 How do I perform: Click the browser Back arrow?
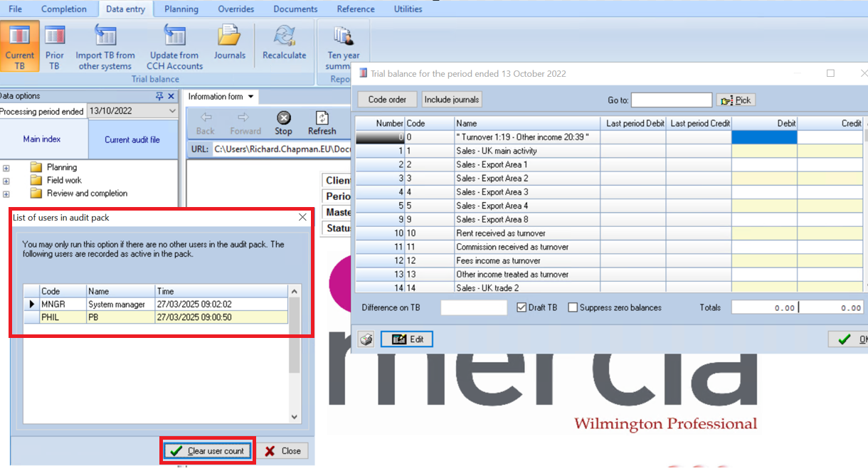pyautogui.click(x=206, y=123)
